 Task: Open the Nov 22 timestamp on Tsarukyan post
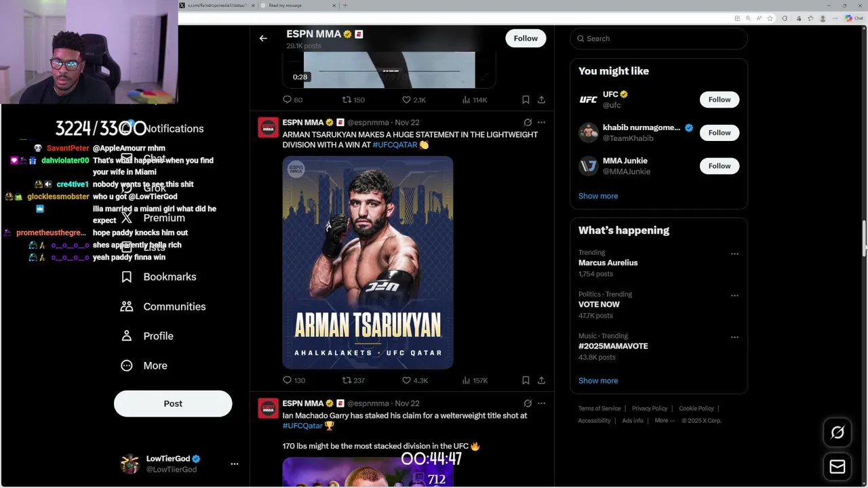pos(407,123)
